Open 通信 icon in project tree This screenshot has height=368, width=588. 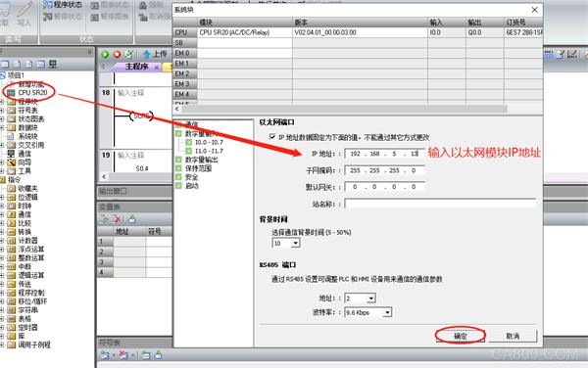11,154
